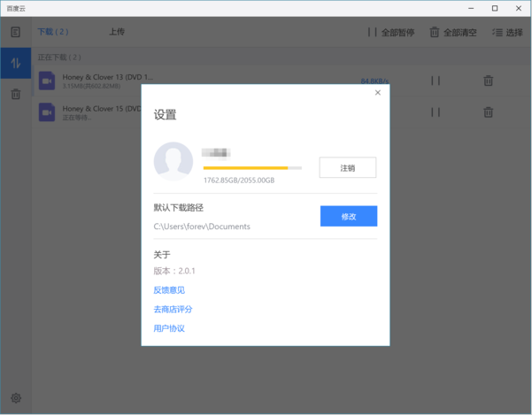532x415 pixels.
Task: Open the 用户协议 user agreement link
Action: click(x=169, y=328)
